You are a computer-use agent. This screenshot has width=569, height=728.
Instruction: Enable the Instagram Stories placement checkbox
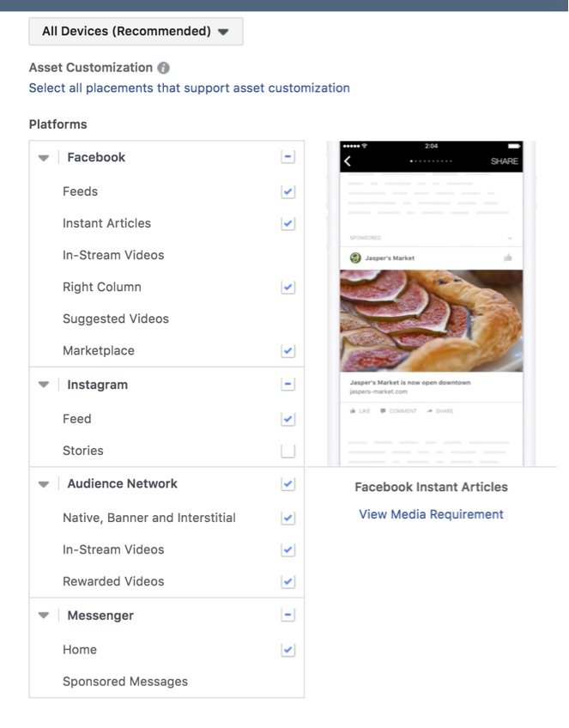click(x=288, y=451)
